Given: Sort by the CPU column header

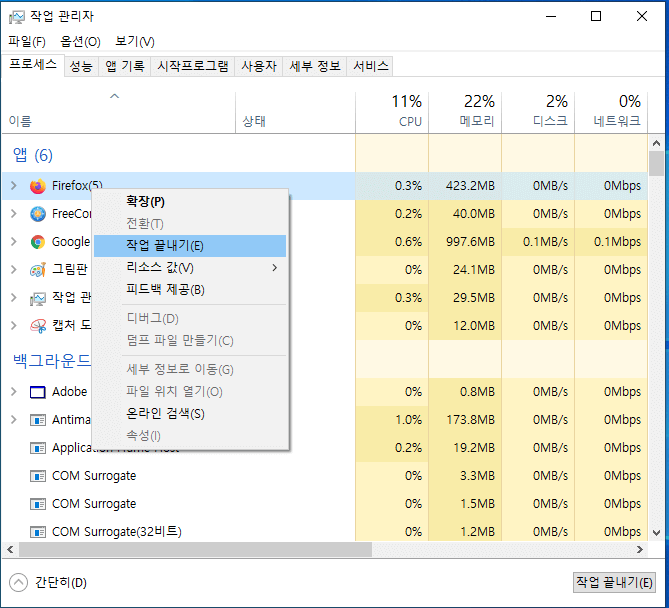Looking at the screenshot, I should coord(392,112).
